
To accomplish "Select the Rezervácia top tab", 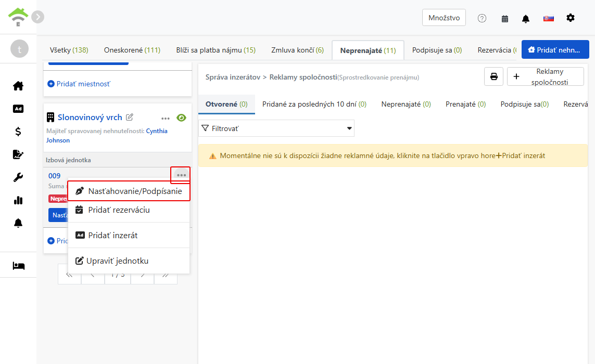I will [497, 50].
